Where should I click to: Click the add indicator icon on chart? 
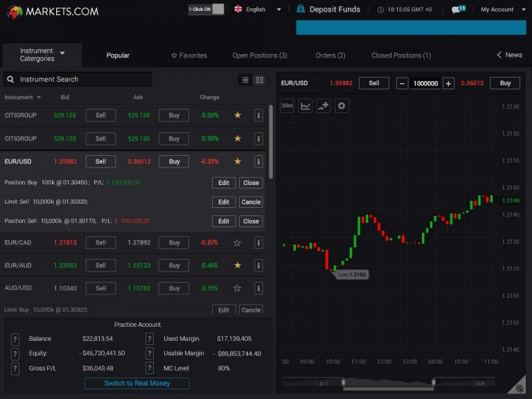(x=323, y=106)
